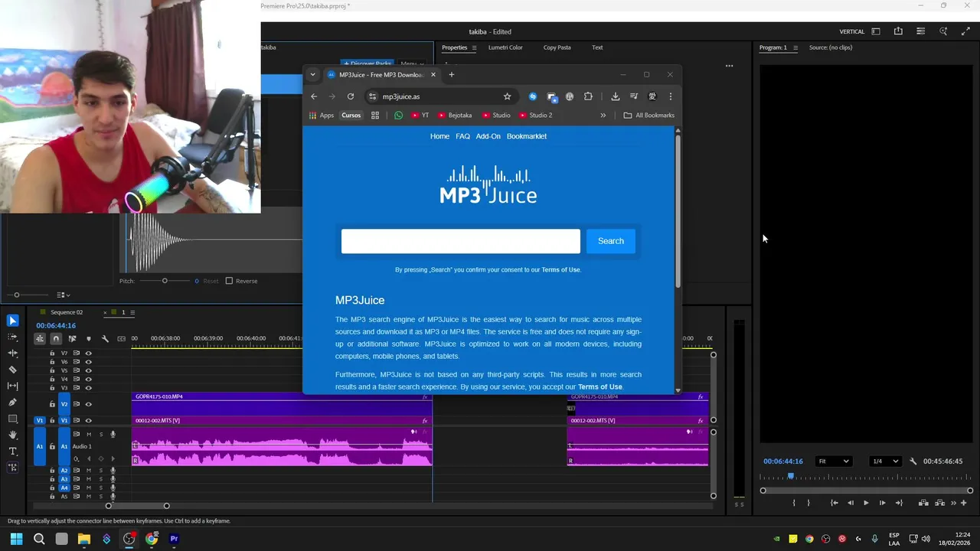Switch to the Sequence 02 timeline tab
Viewport: 980px width, 551px height.
[66, 312]
